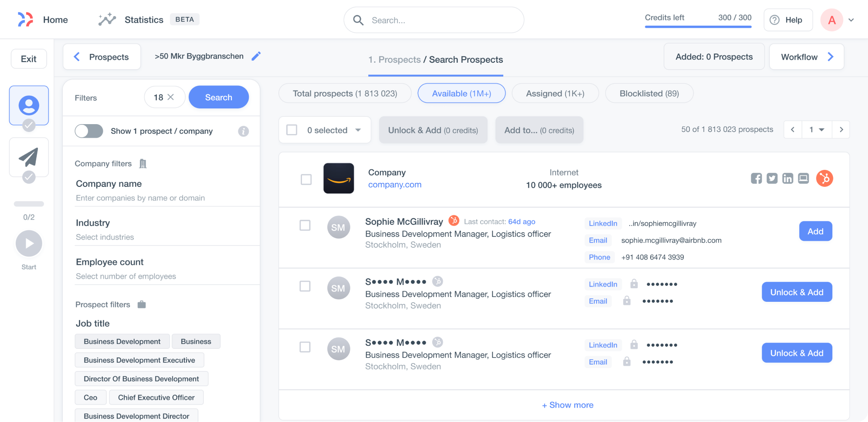Open Help from the question mark icon

click(788, 20)
